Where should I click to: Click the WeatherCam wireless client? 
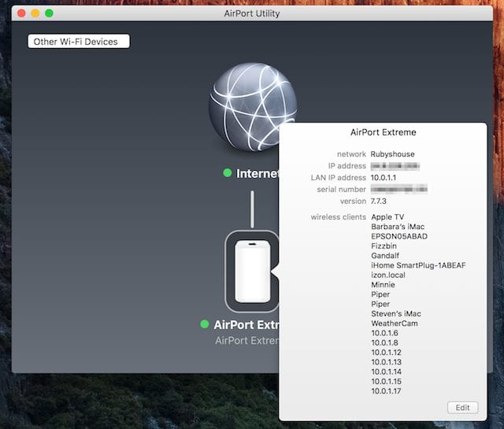pyautogui.click(x=394, y=324)
